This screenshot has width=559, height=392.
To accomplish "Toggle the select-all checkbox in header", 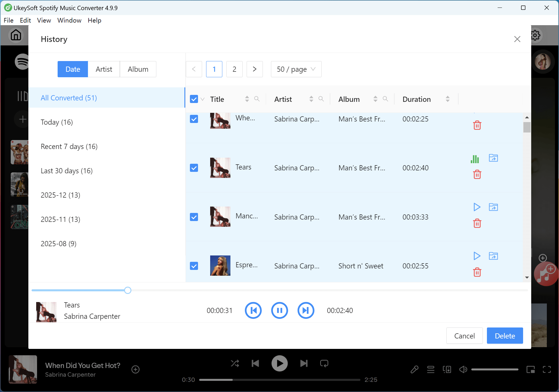I will pyautogui.click(x=194, y=99).
